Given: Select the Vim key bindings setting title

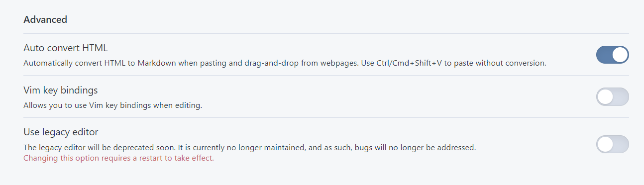Looking at the screenshot, I should [61, 91].
